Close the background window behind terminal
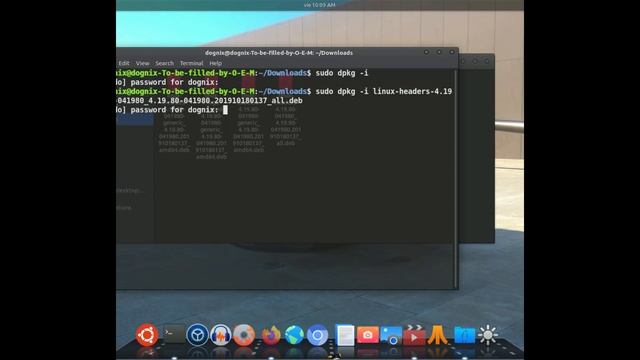 (487, 62)
